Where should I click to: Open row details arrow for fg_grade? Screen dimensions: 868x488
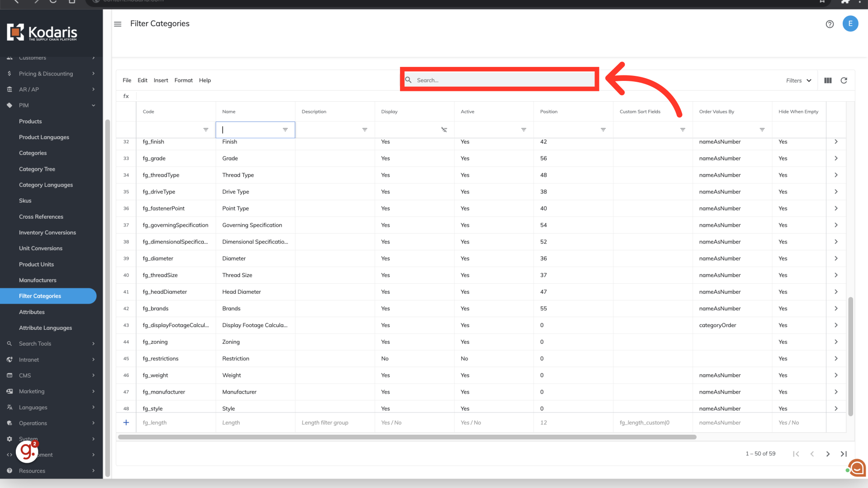click(x=836, y=158)
